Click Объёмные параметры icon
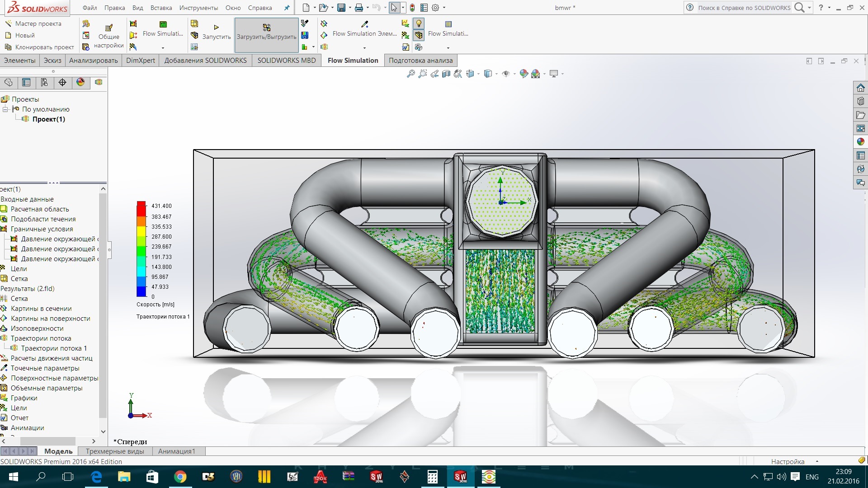 tap(4, 388)
